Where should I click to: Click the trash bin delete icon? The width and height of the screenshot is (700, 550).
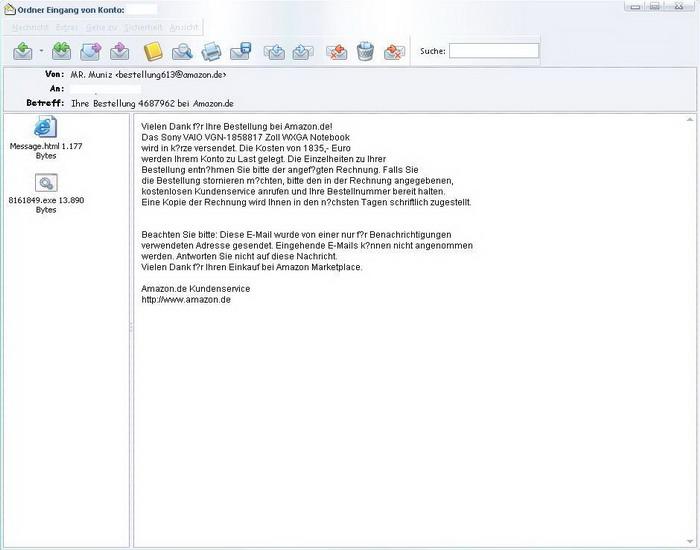365,51
